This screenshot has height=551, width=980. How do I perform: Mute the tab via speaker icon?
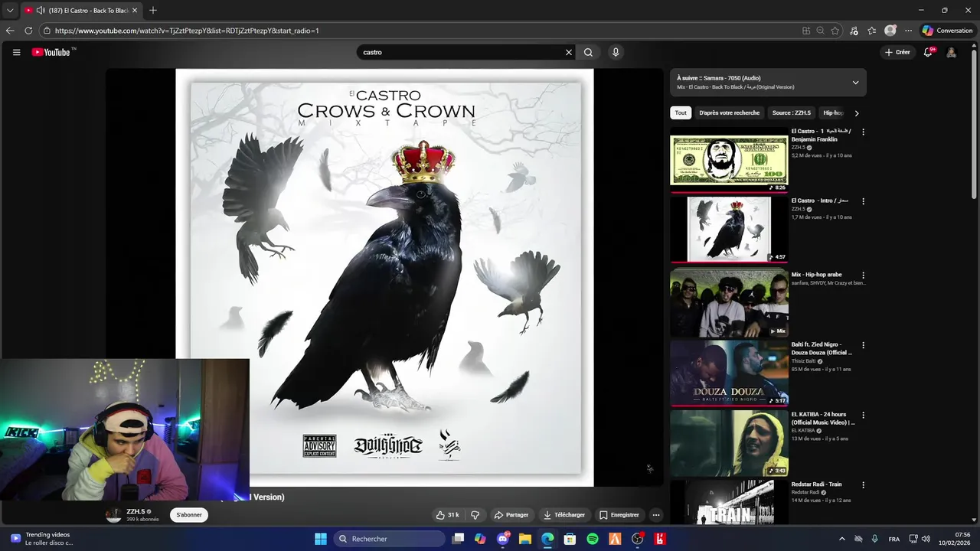coord(41,10)
